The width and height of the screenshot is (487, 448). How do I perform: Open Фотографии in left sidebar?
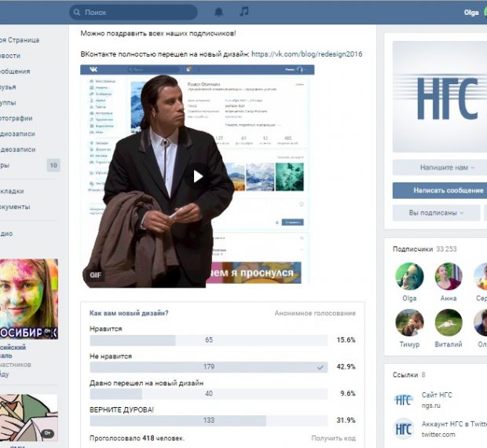(x=16, y=119)
